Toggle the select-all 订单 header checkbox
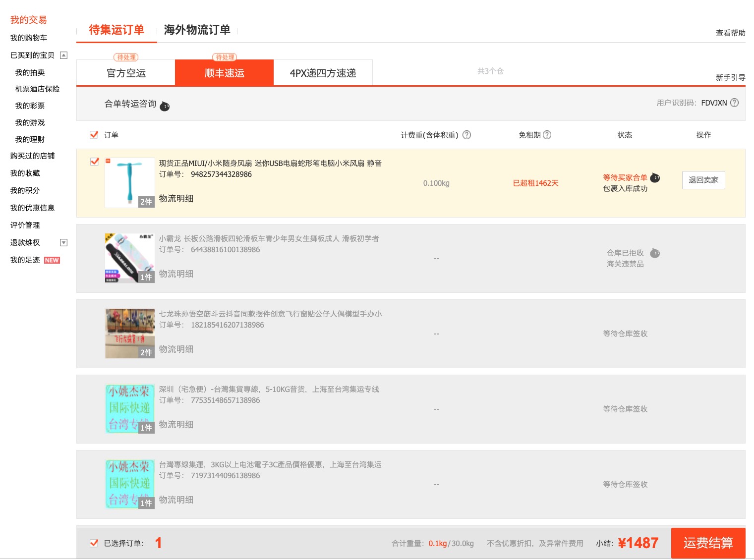The height and width of the screenshot is (560, 754). [94, 134]
